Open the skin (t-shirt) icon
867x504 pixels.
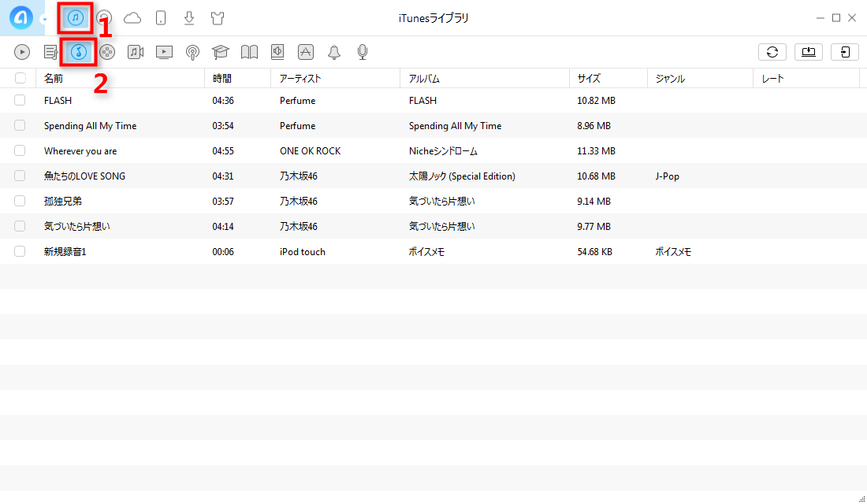click(x=218, y=18)
